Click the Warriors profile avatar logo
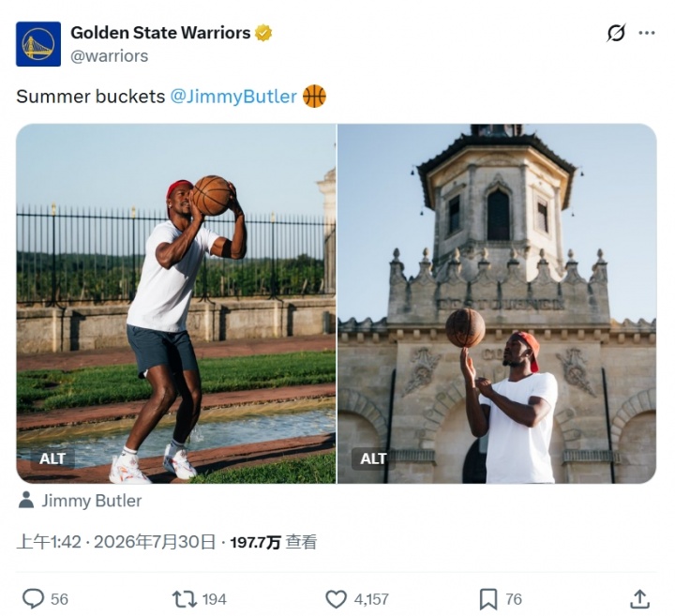This screenshot has height=616, width=675. coord(38,44)
